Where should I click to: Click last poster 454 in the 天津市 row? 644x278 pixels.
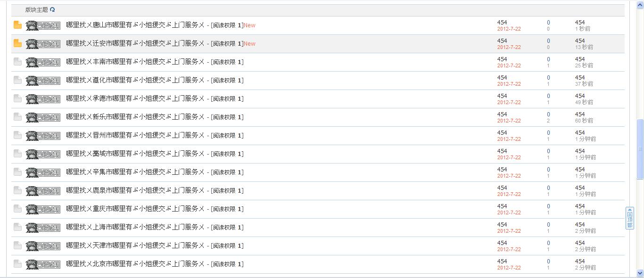click(x=580, y=243)
